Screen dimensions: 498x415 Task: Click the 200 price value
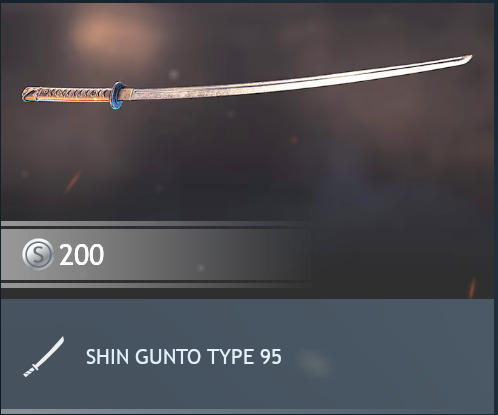82,255
